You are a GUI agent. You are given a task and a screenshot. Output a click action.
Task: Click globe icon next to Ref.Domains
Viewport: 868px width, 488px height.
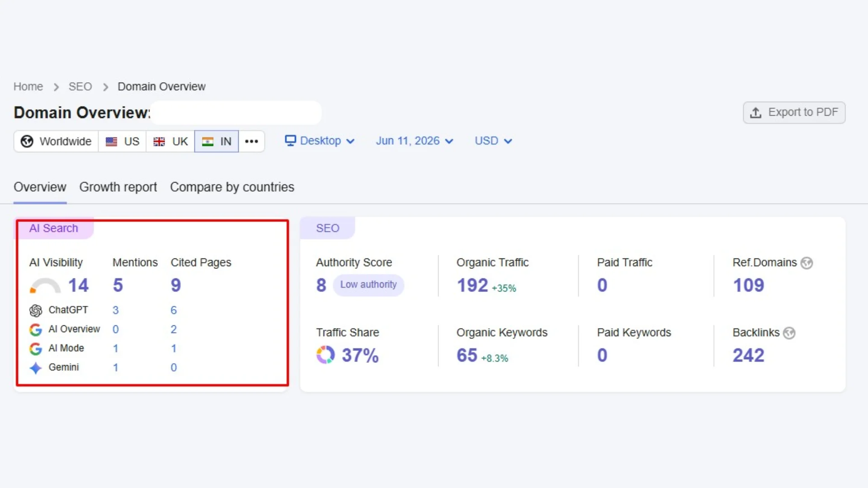807,263
